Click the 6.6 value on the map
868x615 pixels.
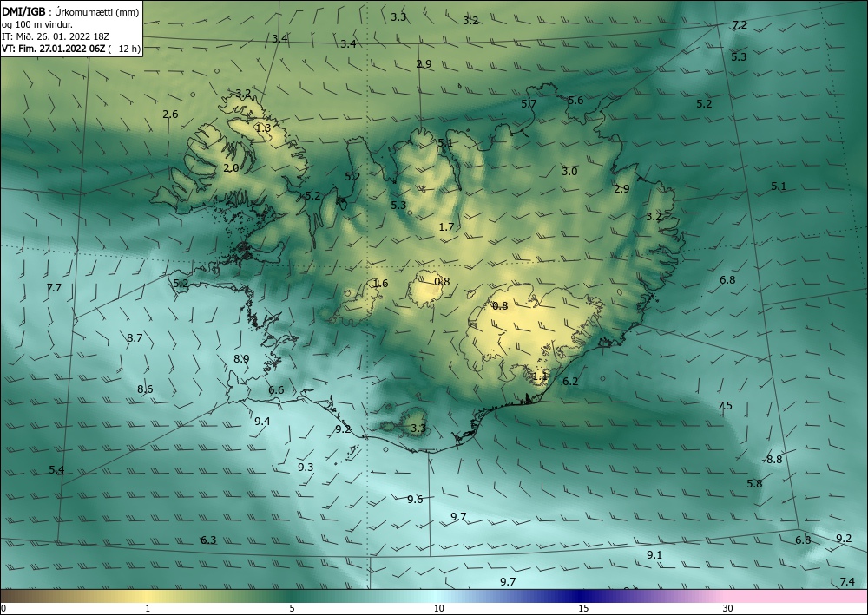pos(276,390)
